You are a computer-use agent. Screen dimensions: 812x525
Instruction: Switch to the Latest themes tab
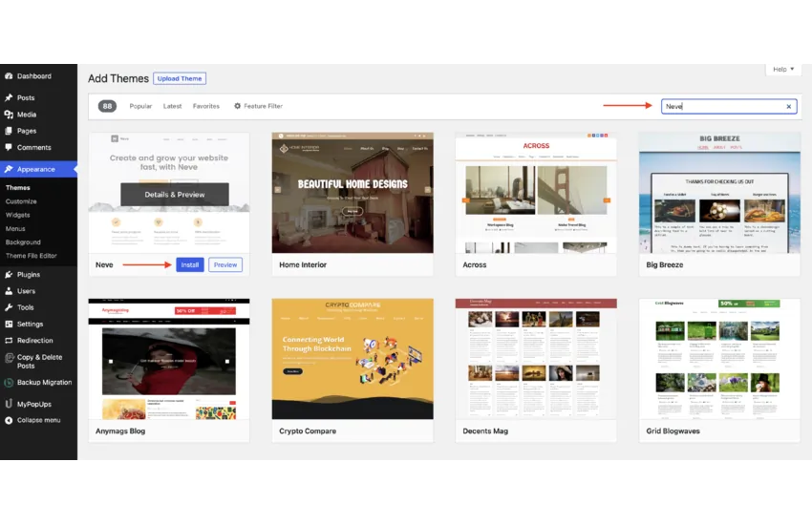(x=172, y=106)
